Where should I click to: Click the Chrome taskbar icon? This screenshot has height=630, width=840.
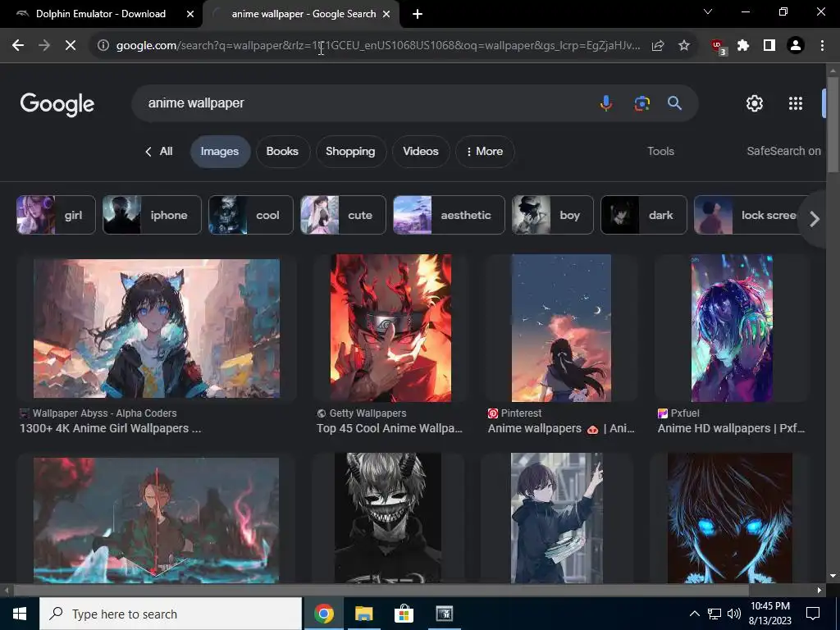(x=323, y=614)
